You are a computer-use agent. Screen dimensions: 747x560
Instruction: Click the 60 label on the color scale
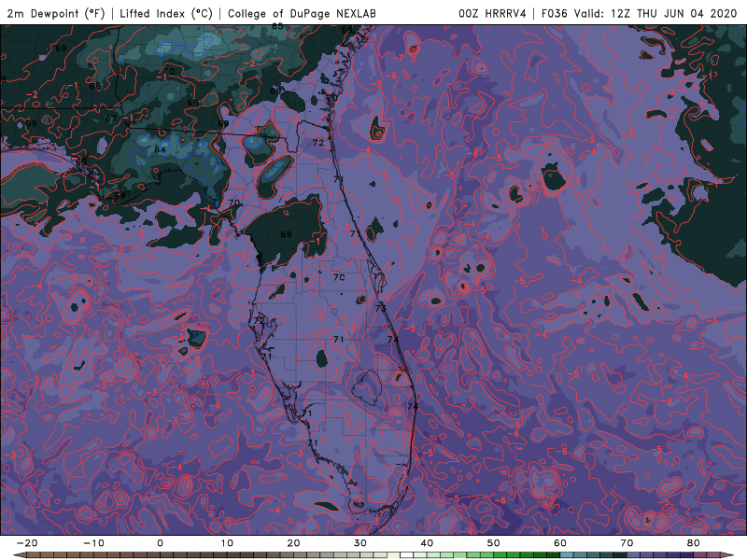pos(560,543)
